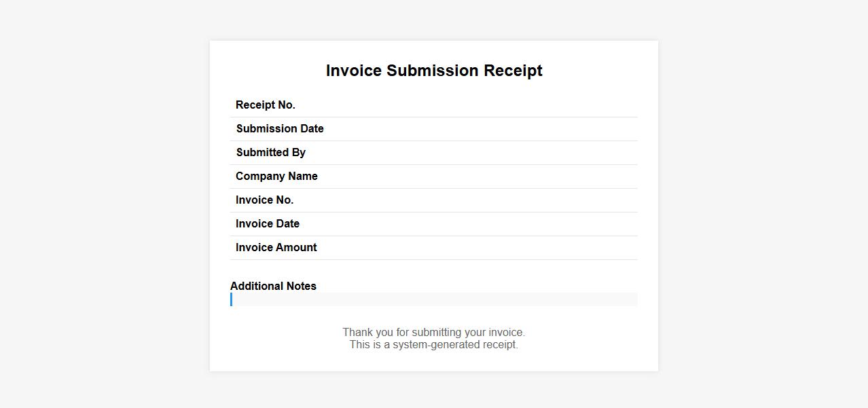Select the Submission Date label

280,129
